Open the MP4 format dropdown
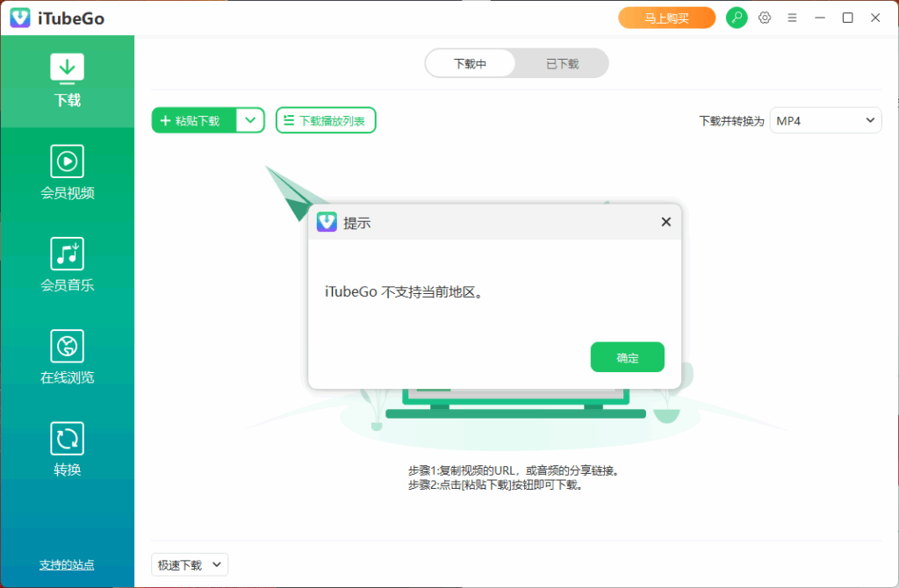Screen dimensions: 899x588 (825, 120)
